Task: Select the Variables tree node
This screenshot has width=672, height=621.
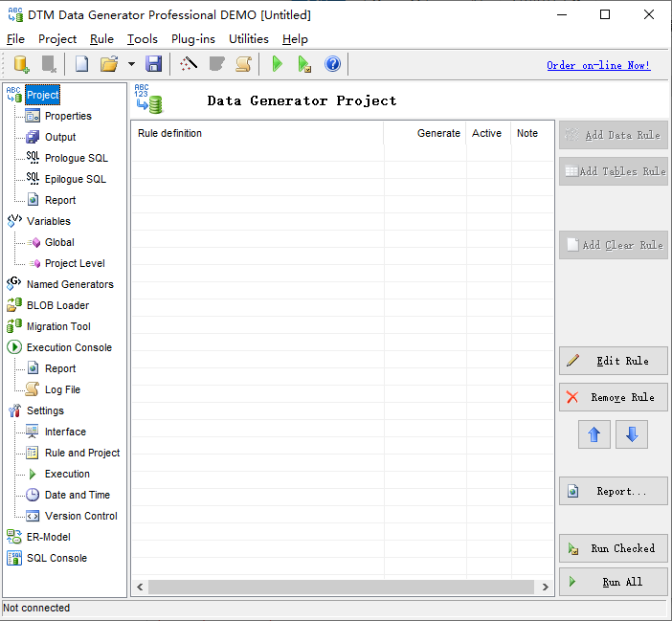Action: [x=49, y=221]
